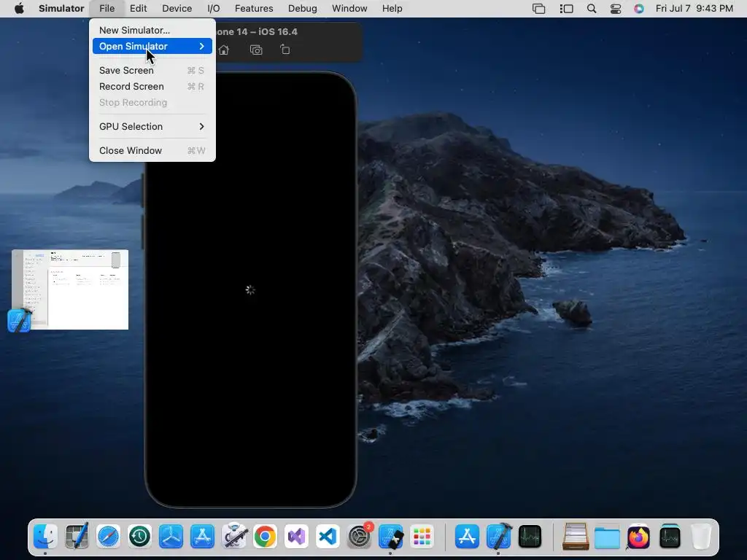Expand the Open Simulator submenu

[x=152, y=46]
